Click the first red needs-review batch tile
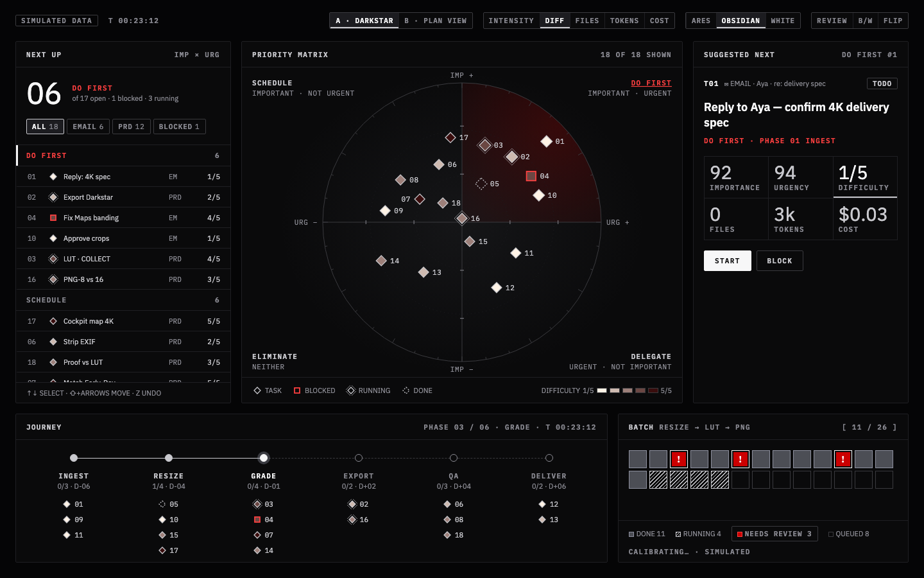The height and width of the screenshot is (578, 924). click(x=679, y=459)
